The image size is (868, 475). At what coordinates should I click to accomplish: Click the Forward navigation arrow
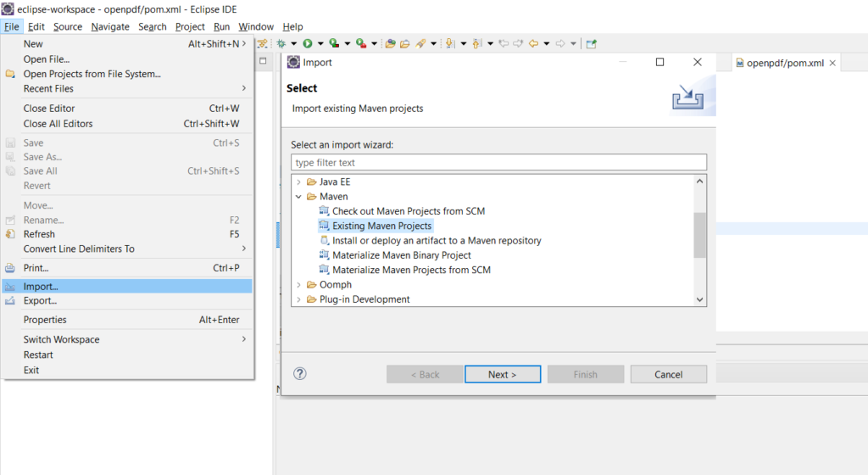coord(560,43)
